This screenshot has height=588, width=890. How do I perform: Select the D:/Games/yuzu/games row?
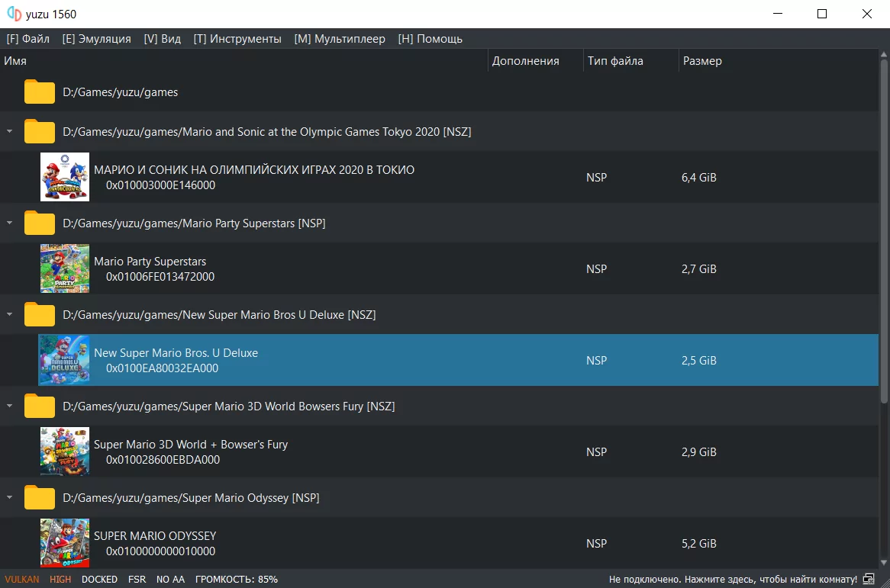click(x=440, y=92)
